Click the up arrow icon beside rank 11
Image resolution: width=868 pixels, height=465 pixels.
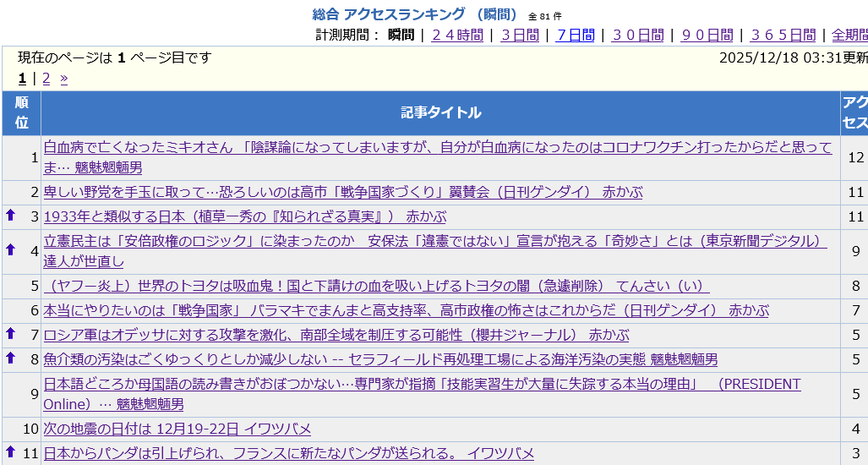pyautogui.click(x=11, y=451)
